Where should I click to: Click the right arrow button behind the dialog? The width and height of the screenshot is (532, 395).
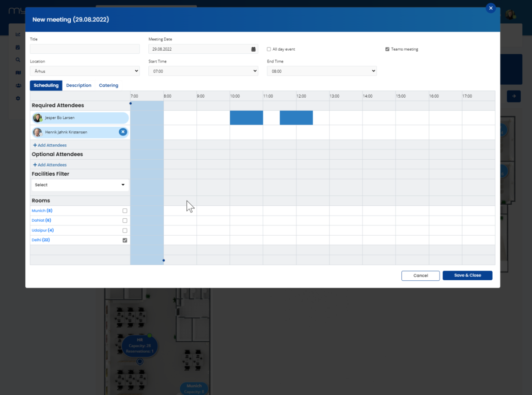pyautogui.click(x=514, y=96)
